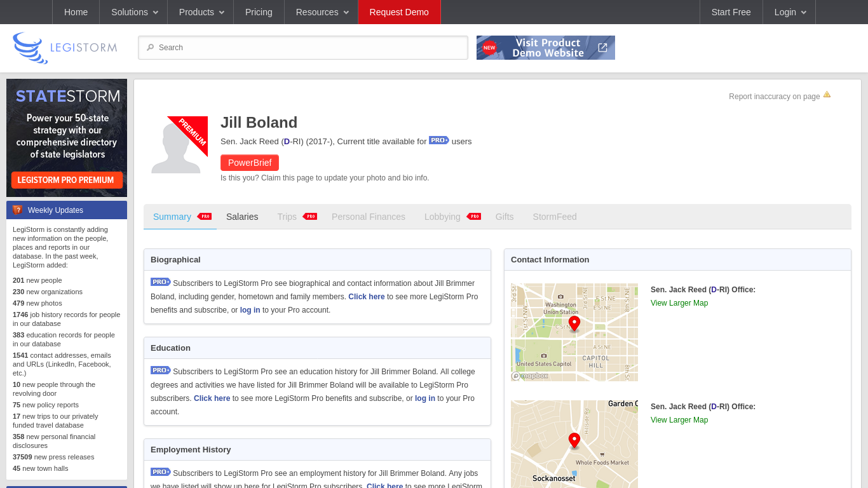Viewport: 868px width, 488px height.
Task: Click the Sockanosset map thumbnail
Action: [x=574, y=444]
